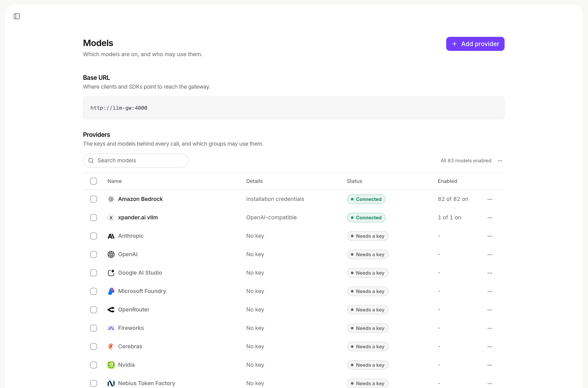Click the Add provider button
The height and width of the screenshot is (388, 588).
[x=475, y=44]
